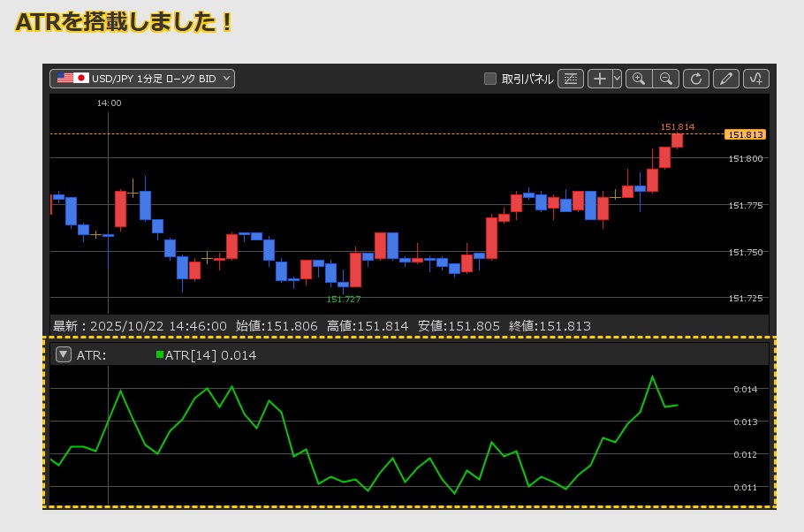
Task: Collapse the ATR panel triangle button
Action: [64, 354]
